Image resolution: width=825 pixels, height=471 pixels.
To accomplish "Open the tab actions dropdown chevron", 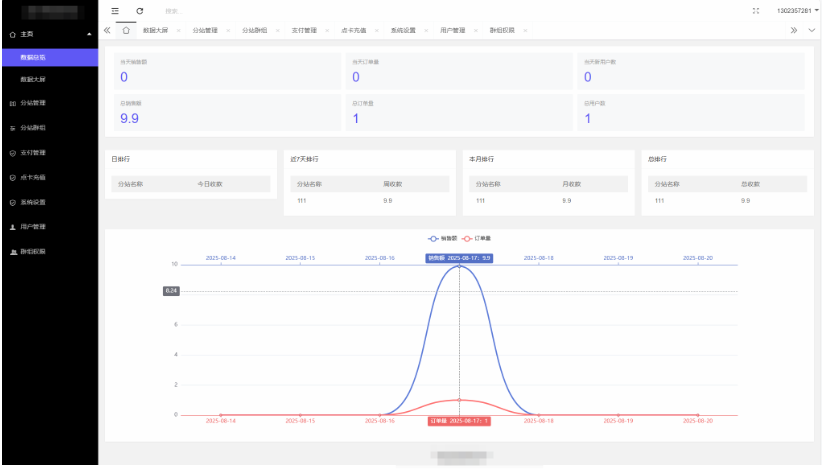I will (x=812, y=31).
